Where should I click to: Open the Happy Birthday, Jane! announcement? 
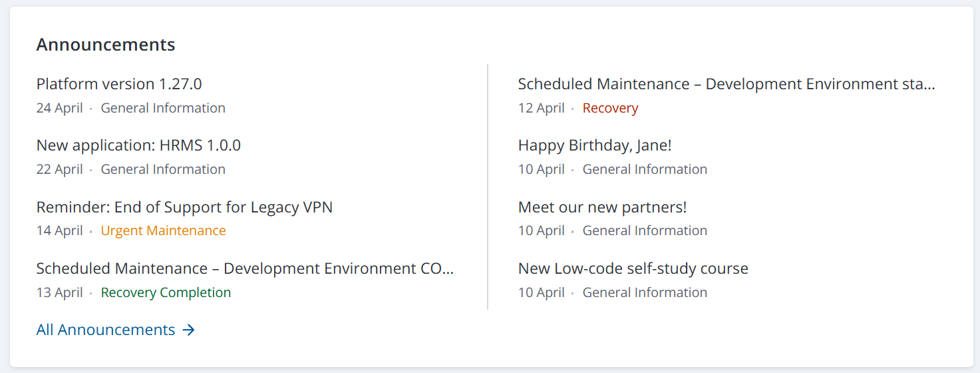[x=595, y=145]
